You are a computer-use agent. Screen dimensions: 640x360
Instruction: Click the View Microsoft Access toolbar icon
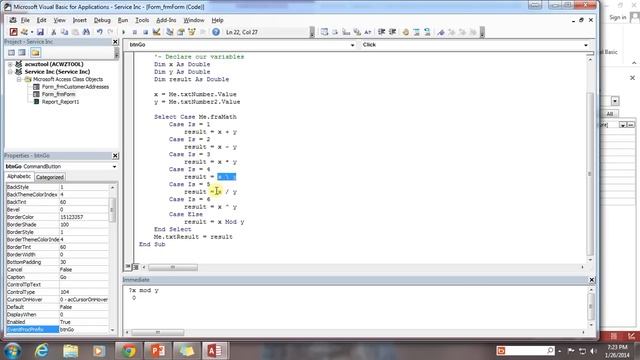(13, 32)
